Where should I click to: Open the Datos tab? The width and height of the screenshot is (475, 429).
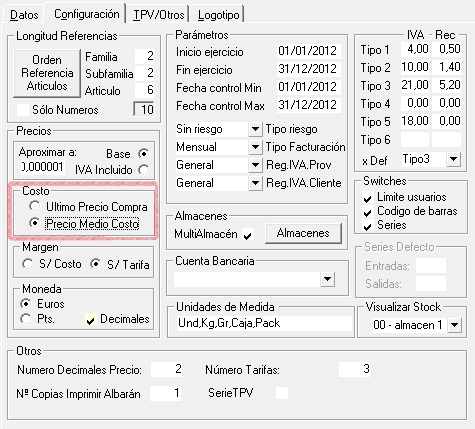[24, 15]
